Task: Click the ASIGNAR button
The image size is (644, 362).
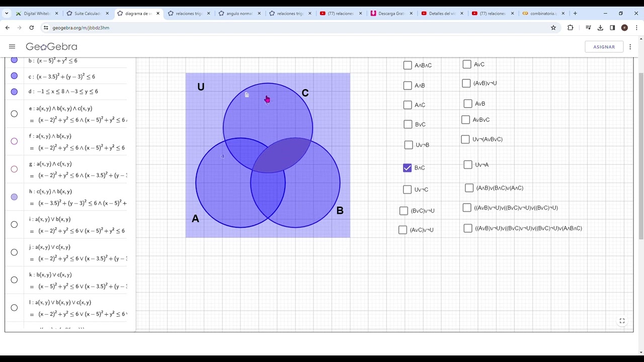Action: pyautogui.click(x=604, y=47)
